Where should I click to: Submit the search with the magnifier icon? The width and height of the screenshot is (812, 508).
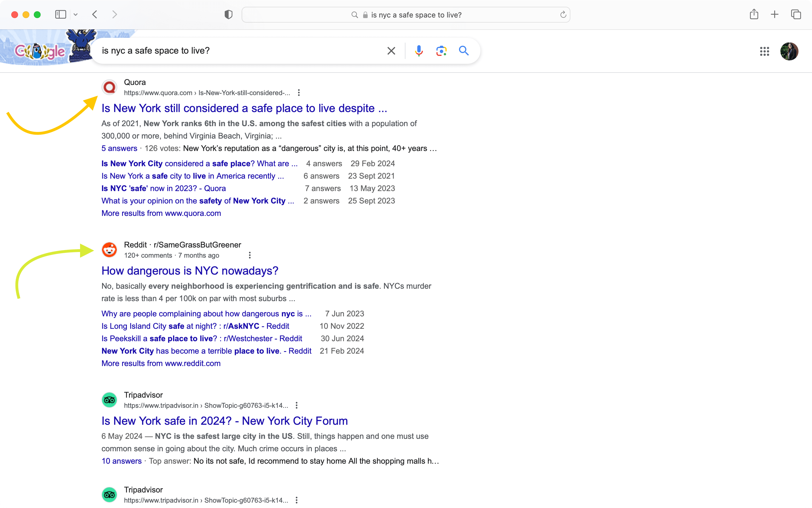464,51
